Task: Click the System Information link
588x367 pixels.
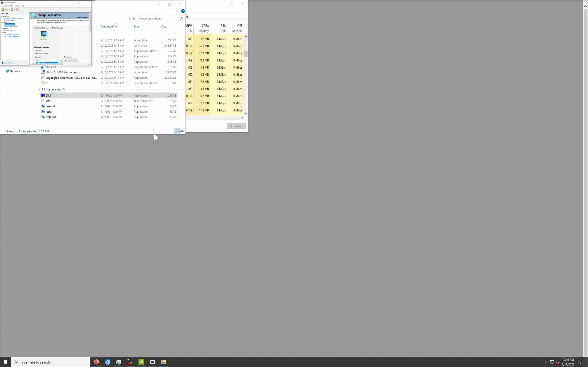Action: coord(9,63)
